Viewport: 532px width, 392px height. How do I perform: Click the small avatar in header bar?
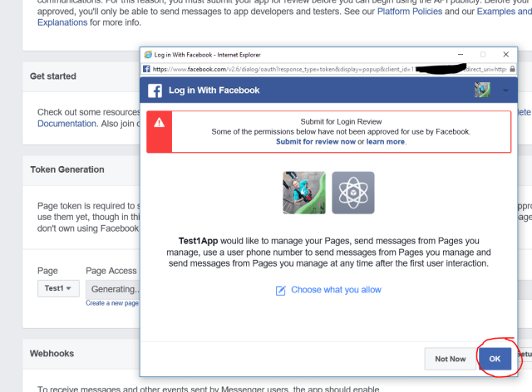click(481, 90)
